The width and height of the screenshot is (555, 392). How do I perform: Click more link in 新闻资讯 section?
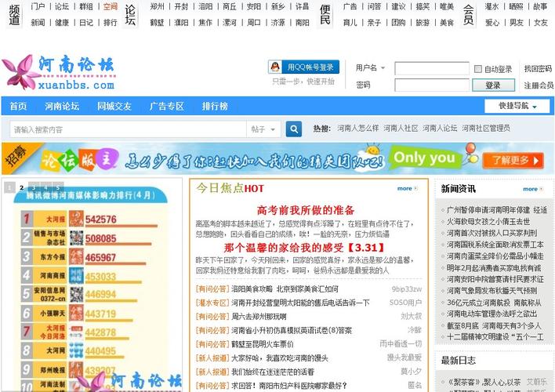(532, 189)
